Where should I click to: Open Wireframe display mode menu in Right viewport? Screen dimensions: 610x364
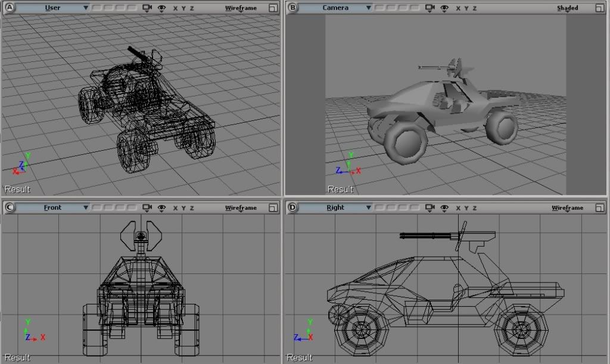pyautogui.click(x=567, y=208)
